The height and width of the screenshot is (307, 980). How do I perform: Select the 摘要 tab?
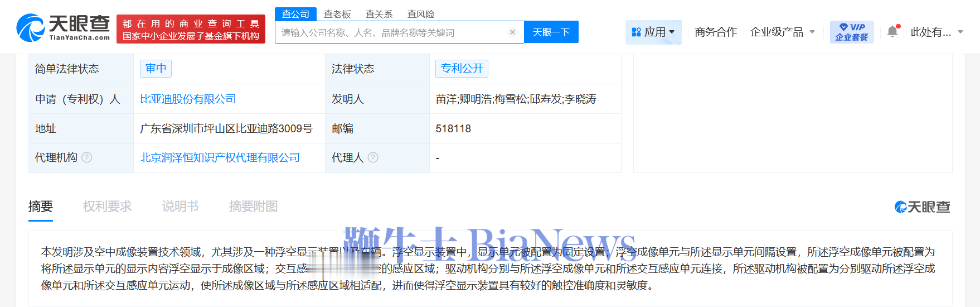click(41, 207)
